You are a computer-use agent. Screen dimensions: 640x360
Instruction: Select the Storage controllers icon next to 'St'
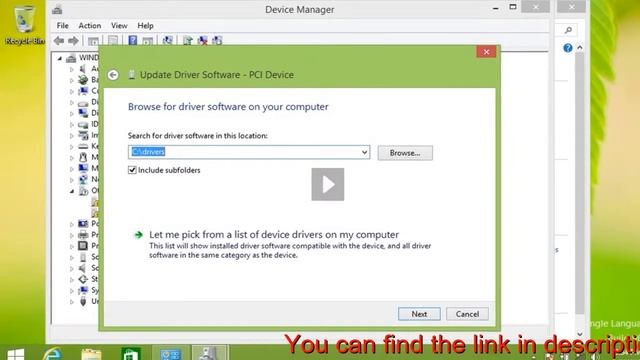(83, 279)
